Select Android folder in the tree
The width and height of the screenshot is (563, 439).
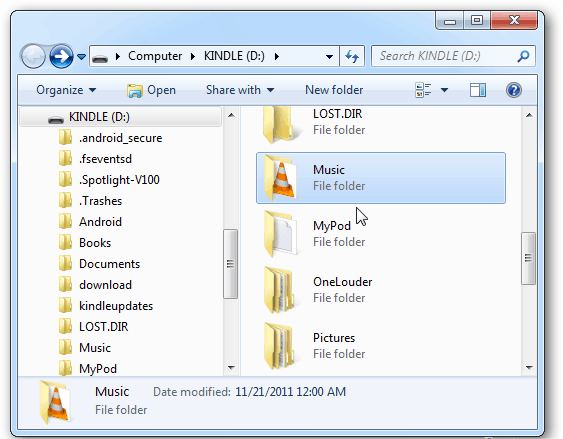[100, 222]
